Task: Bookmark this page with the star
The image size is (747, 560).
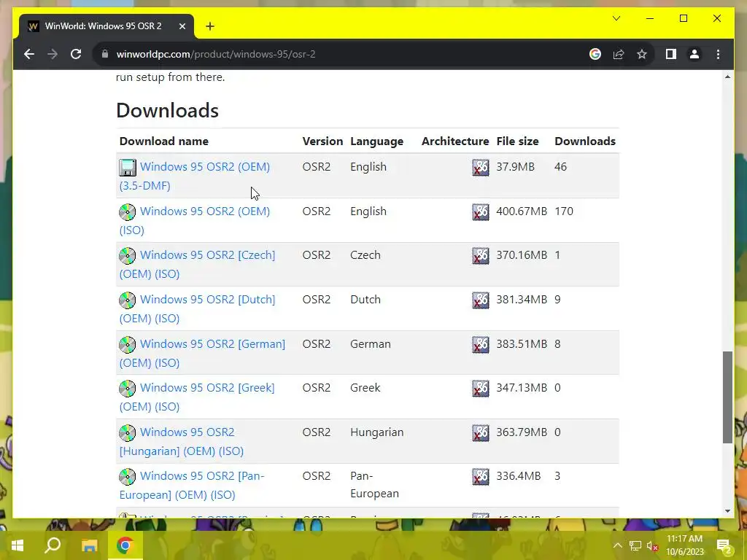Action: [x=642, y=54]
